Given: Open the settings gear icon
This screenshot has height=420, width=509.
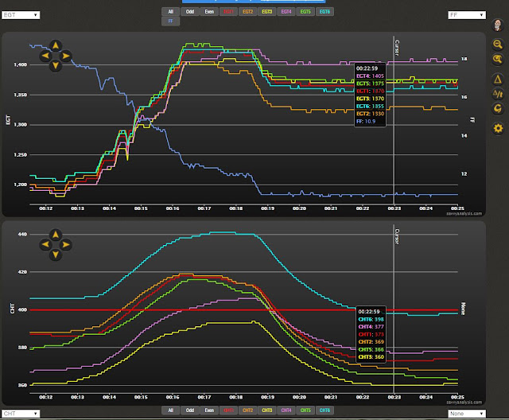Looking at the screenshot, I should (498, 128).
